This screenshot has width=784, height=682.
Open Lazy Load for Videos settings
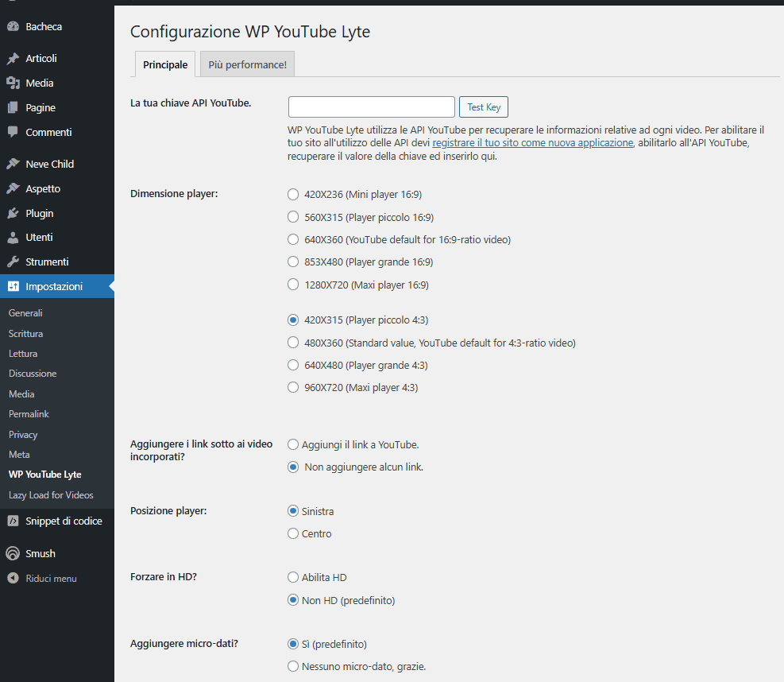pos(51,495)
